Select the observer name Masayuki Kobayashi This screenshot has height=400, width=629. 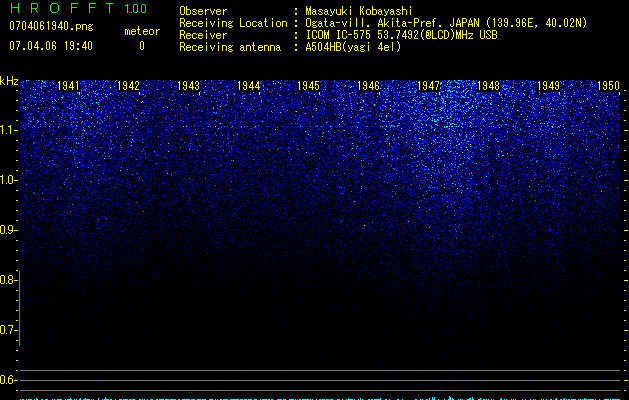click(359, 11)
